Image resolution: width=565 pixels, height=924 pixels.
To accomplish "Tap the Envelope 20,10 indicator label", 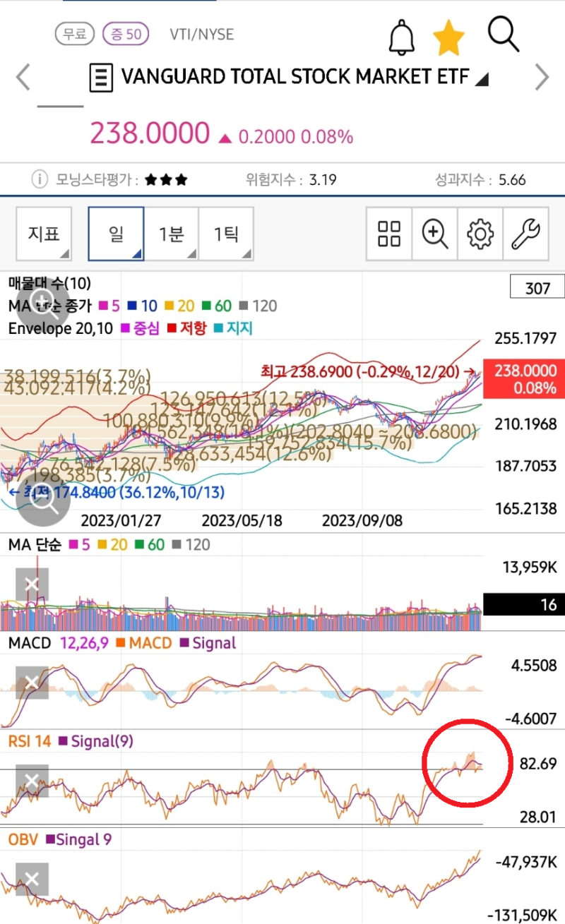I will coord(60,328).
